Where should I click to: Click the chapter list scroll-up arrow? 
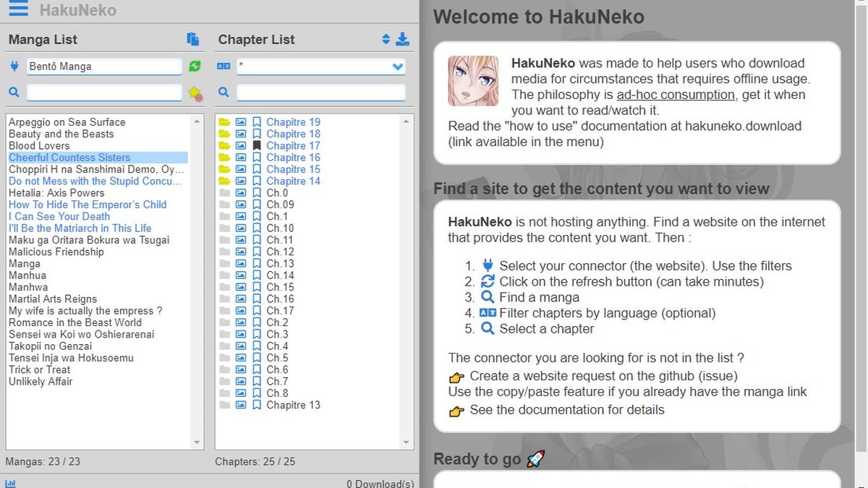[x=407, y=121]
